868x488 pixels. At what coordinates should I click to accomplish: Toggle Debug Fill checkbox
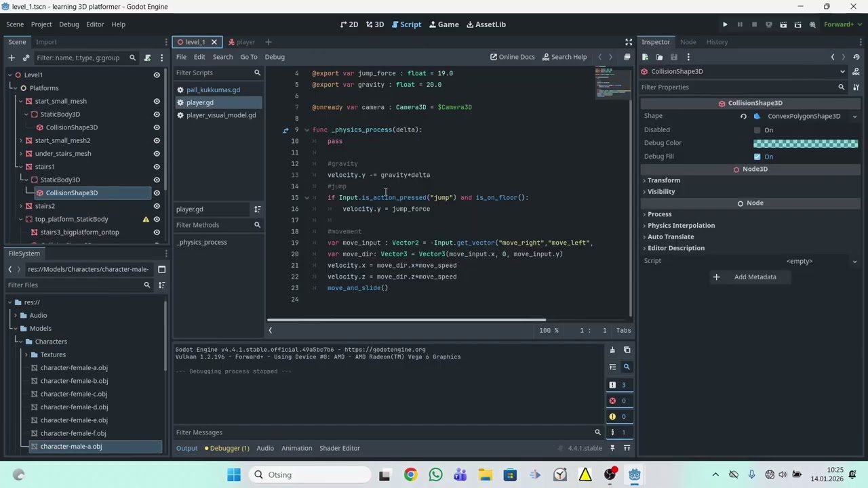[x=757, y=157]
